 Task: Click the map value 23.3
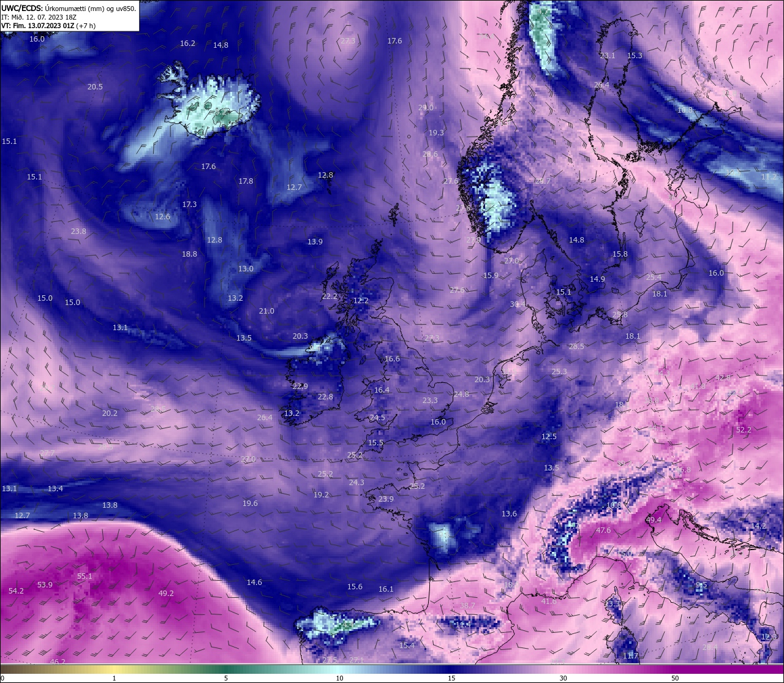click(430, 401)
